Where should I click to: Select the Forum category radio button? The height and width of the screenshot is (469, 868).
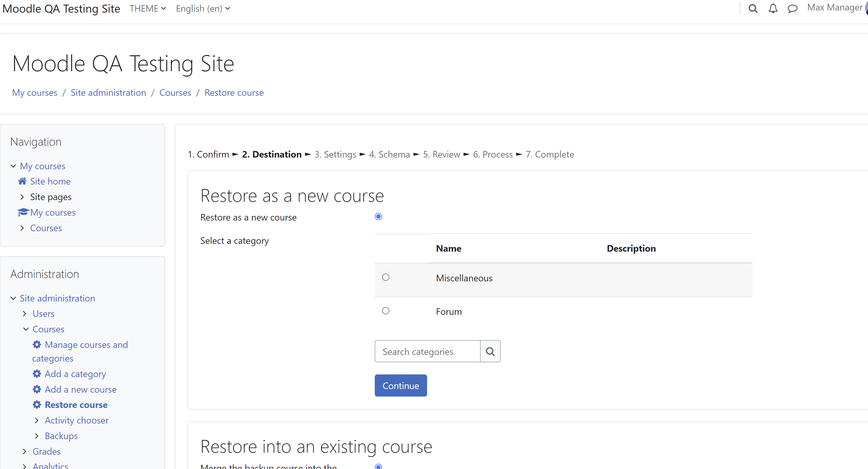tap(385, 311)
